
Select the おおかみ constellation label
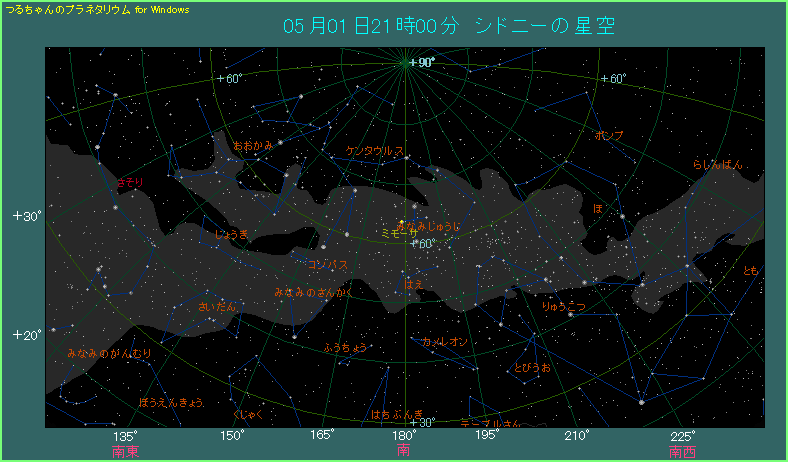(x=253, y=146)
